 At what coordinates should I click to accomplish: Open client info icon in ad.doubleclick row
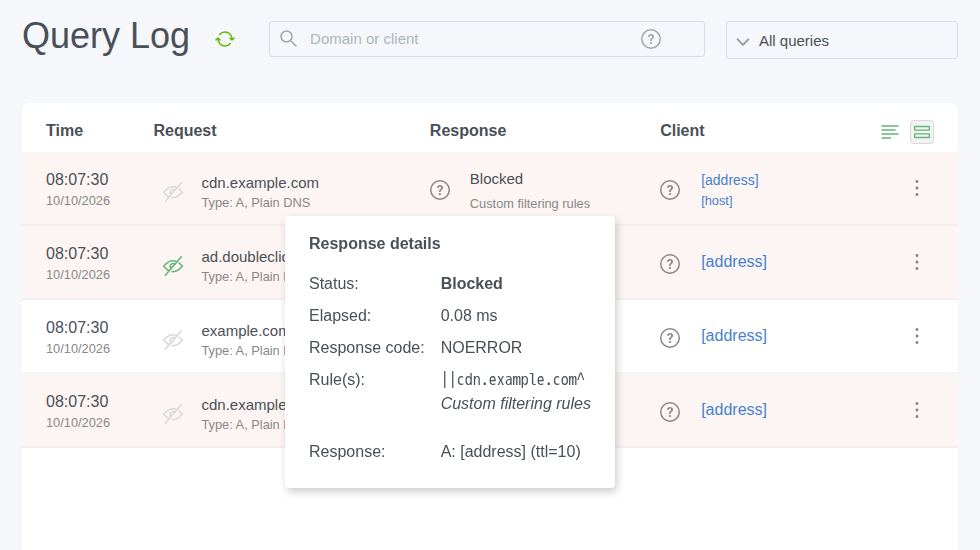point(670,264)
